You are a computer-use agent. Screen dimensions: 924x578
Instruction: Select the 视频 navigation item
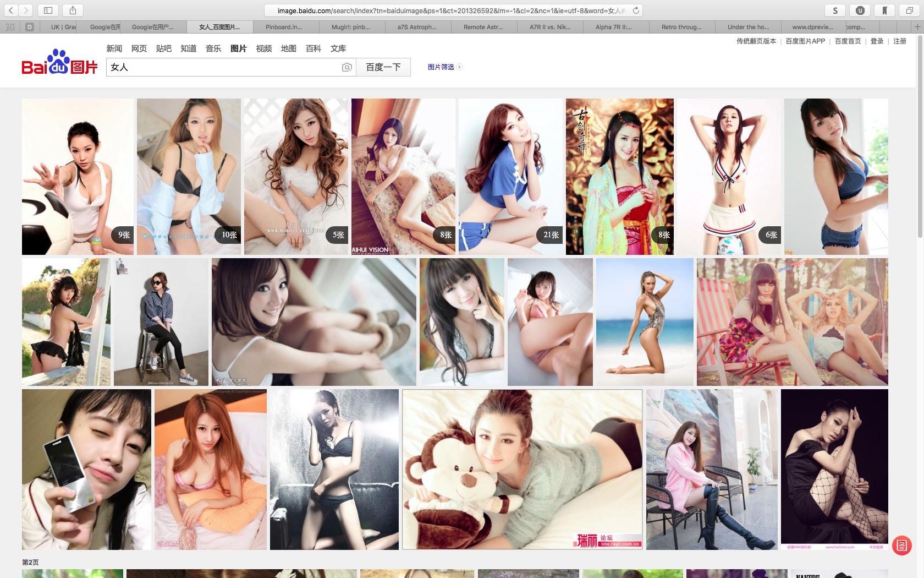pyautogui.click(x=263, y=48)
